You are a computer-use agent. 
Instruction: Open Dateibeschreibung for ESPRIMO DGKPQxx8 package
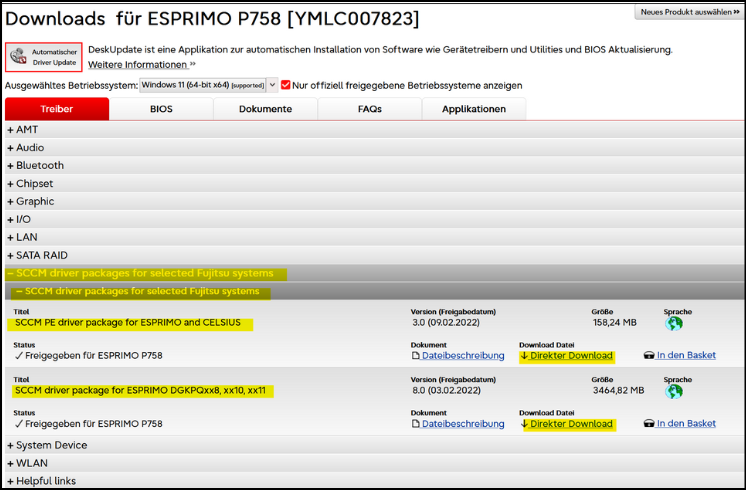[458, 424]
